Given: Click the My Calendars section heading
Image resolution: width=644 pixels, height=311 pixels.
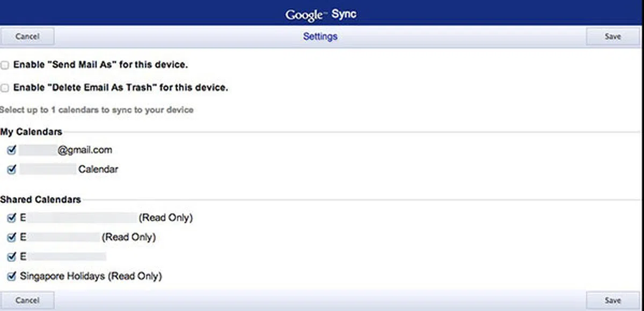Looking at the screenshot, I should pos(31,131).
